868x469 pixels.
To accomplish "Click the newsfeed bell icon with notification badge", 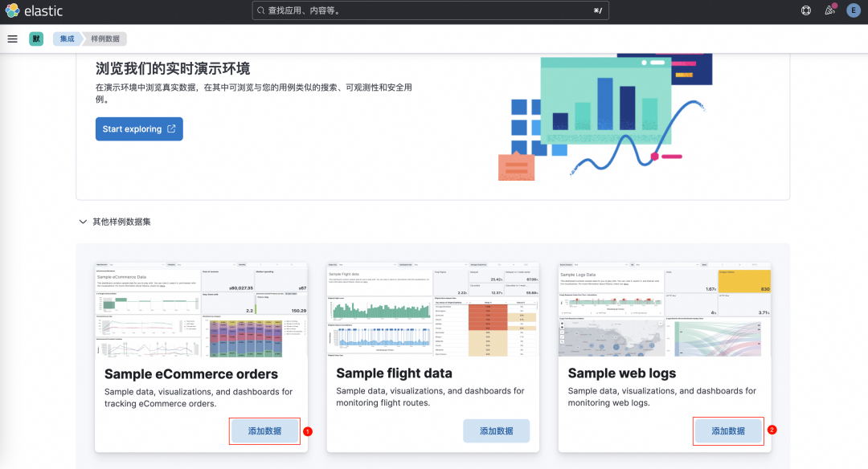I will point(830,10).
